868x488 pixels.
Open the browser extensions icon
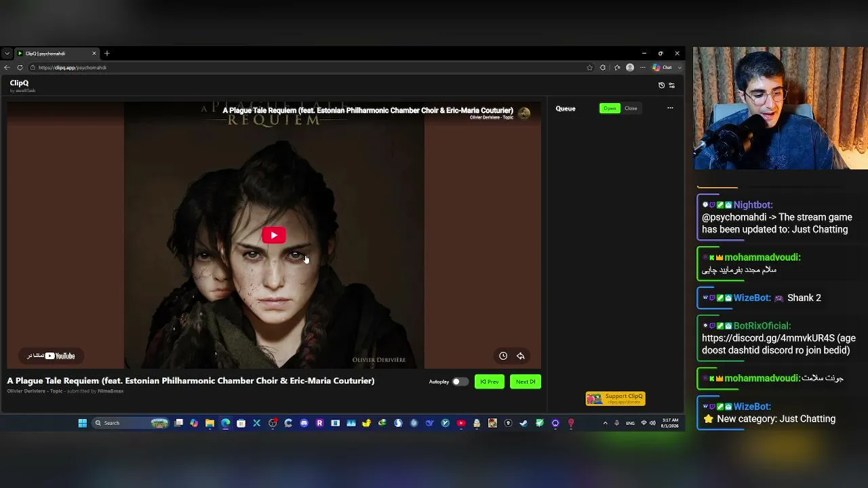pyautogui.click(x=603, y=68)
